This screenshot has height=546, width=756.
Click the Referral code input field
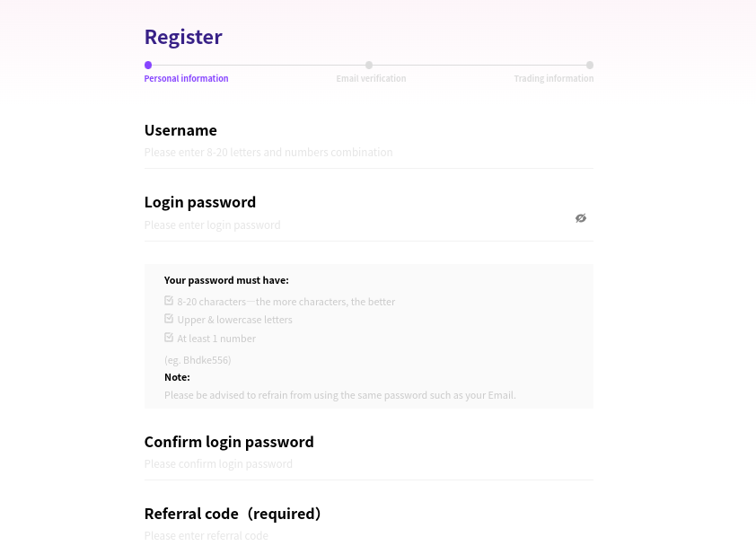[x=369, y=536]
